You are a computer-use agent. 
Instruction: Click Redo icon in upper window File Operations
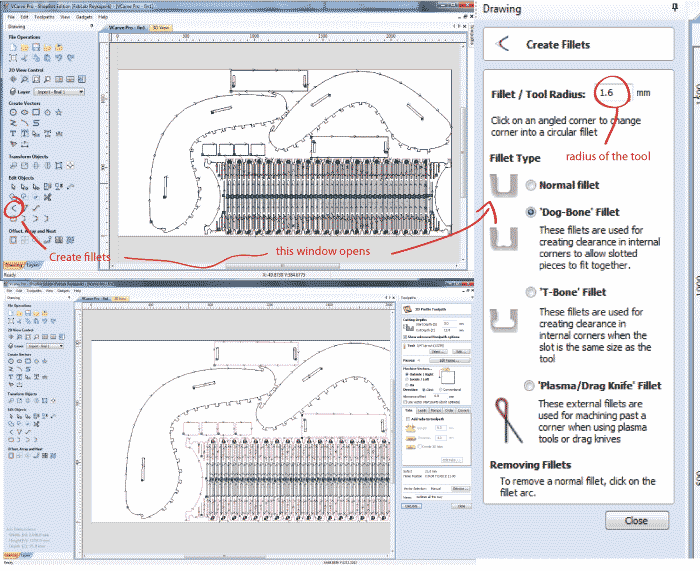coord(70,58)
